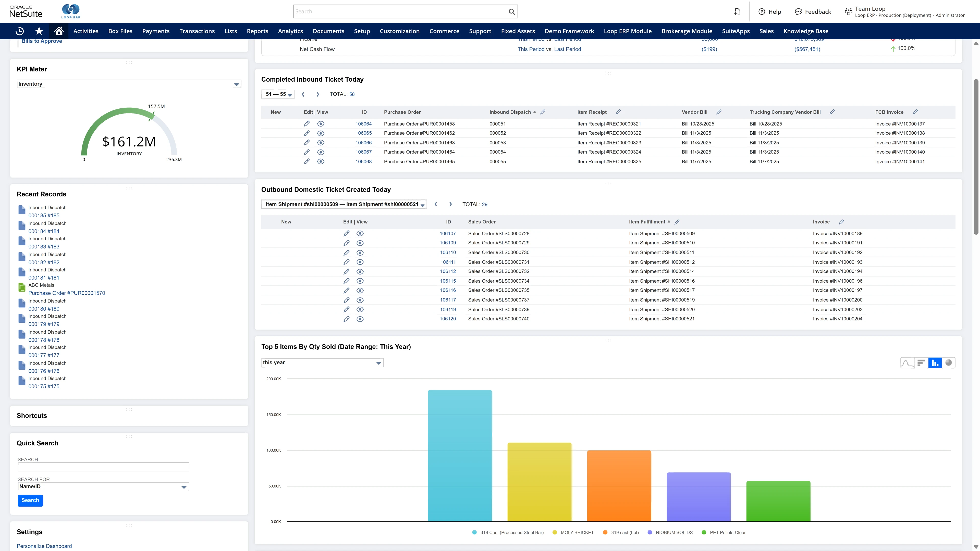Toggle 319 Cast (Processed Steel Bar) legend swatch

[x=474, y=532]
